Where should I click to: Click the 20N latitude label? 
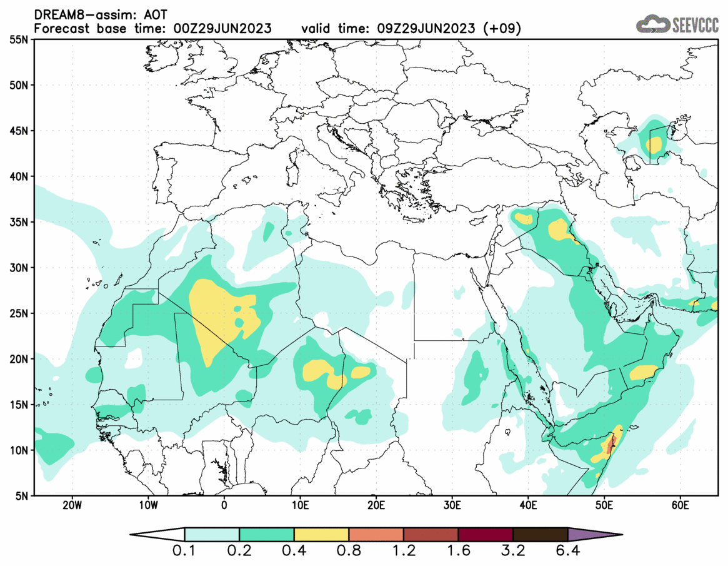click(x=19, y=359)
